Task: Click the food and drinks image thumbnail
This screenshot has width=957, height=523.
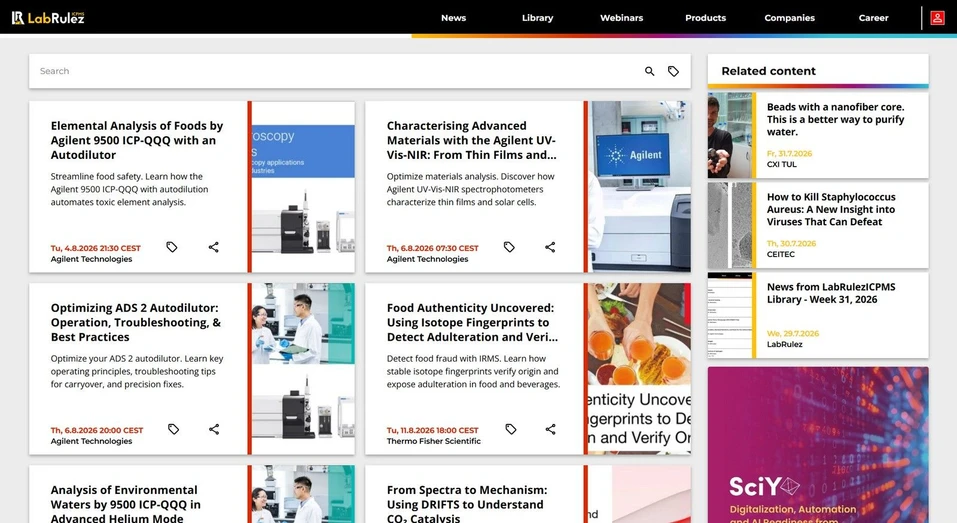Action: 640,369
